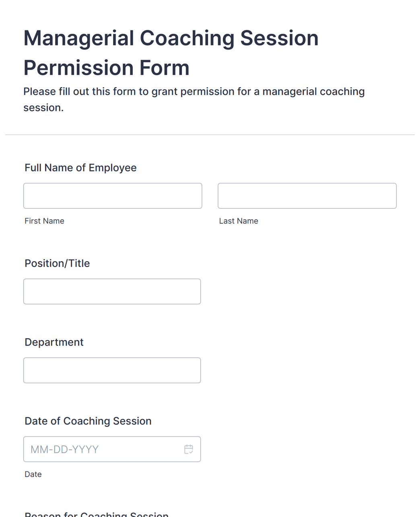Focus the First Name input box
This screenshot has width=420, height=517.
113,196
